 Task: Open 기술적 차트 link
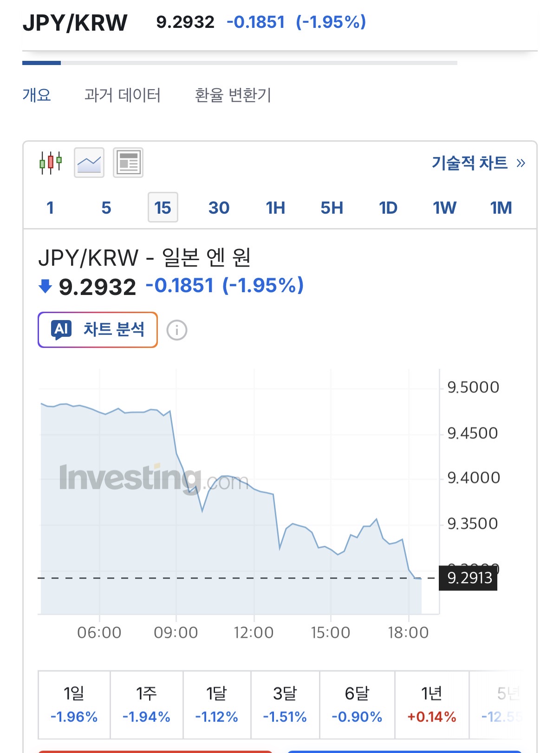click(478, 163)
